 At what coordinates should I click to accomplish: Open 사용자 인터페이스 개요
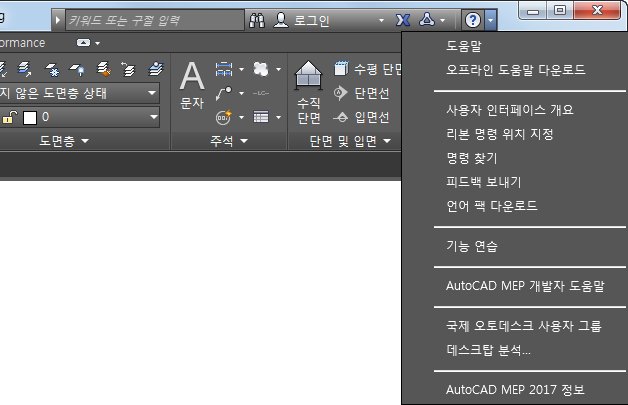pyautogui.click(x=509, y=110)
